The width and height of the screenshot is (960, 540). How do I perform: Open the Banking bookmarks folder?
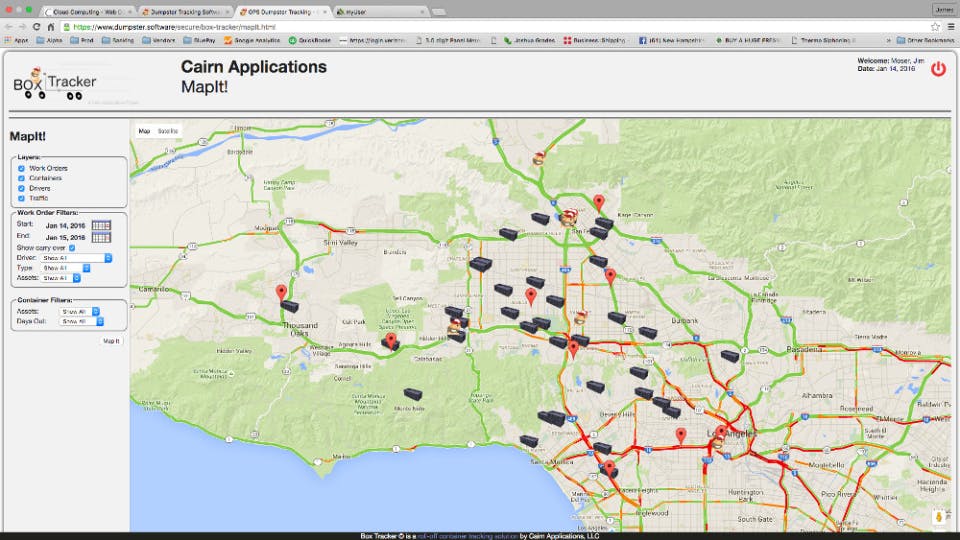pyautogui.click(x=118, y=40)
